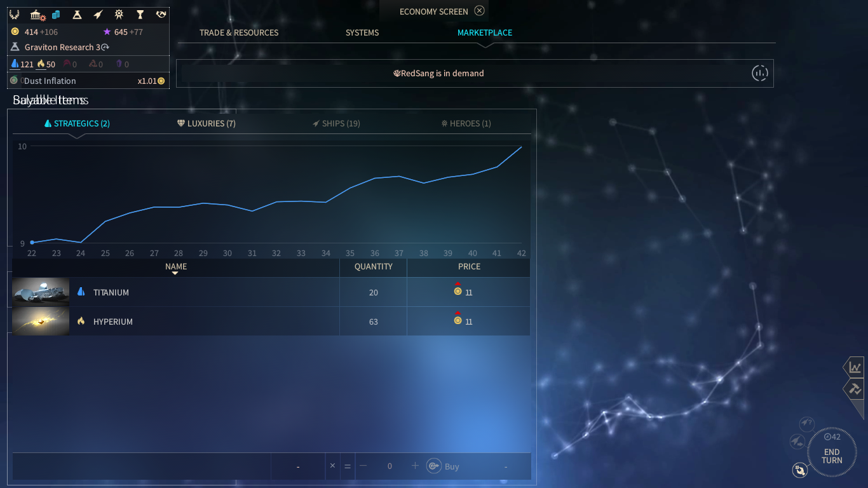This screenshot has width=868, height=488.
Task: Open the hammer construction notification on right edge
Action: 855,388
